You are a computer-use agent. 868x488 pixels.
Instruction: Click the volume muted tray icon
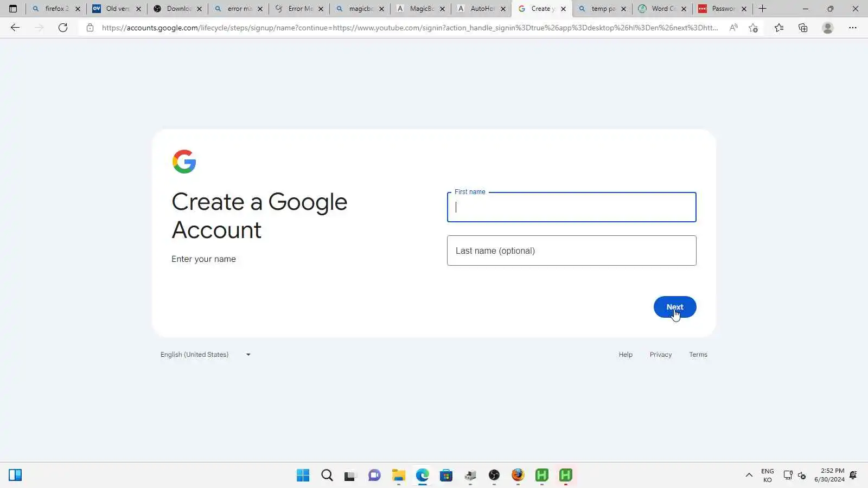pyautogui.click(x=802, y=476)
